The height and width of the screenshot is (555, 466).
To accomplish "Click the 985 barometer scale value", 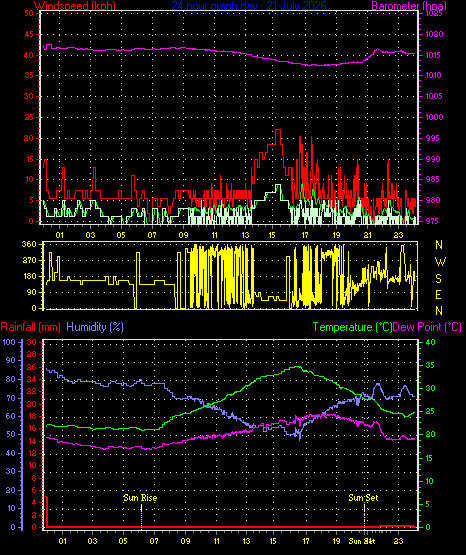I will click(x=432, y=179).
